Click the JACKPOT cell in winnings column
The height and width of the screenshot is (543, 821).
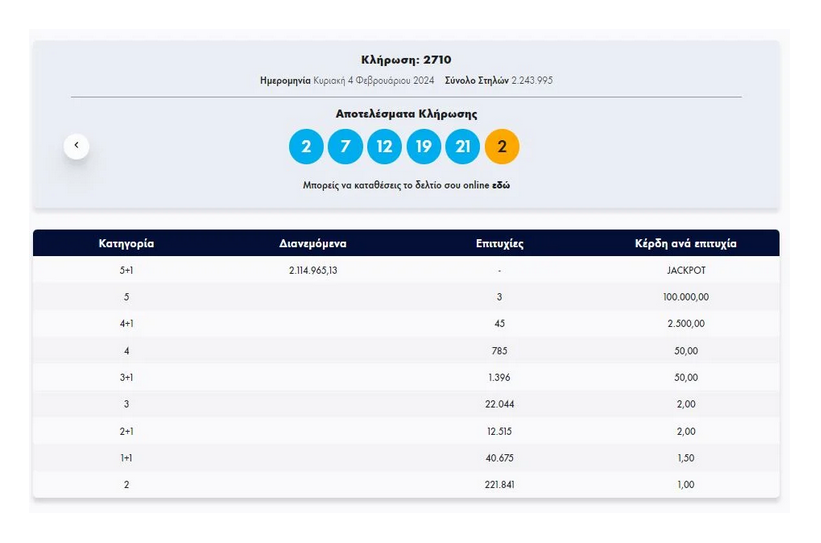click(x=685, y=270)
